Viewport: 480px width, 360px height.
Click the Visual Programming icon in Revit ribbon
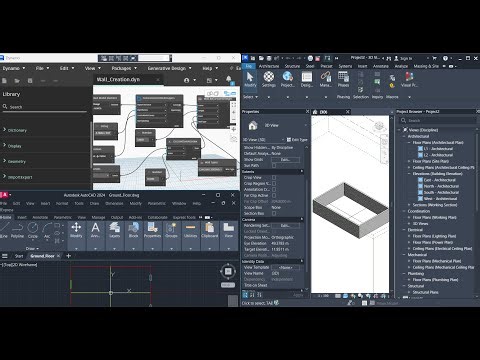pos(410,79)
